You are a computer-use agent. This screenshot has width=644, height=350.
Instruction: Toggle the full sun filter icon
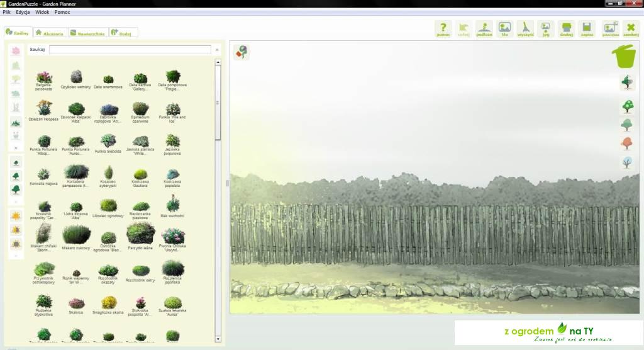[16, 216]
